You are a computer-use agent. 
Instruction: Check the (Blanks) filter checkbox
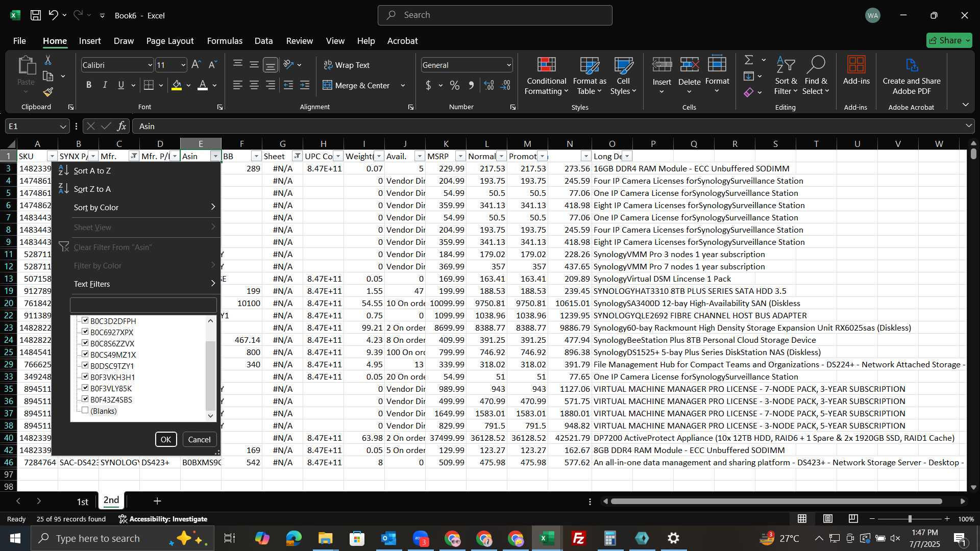click(85, 410)
